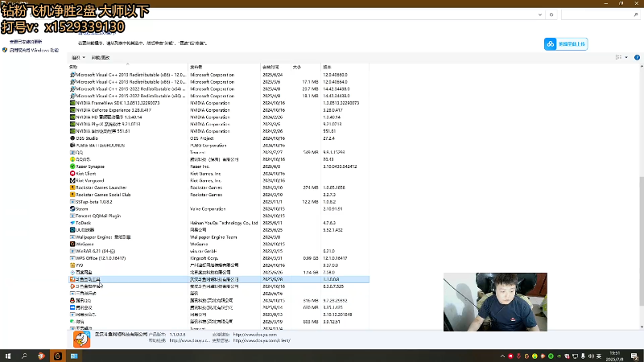Click the taskbar clock
The height and width of the screenshot is (362, 644).
point(615,356)
